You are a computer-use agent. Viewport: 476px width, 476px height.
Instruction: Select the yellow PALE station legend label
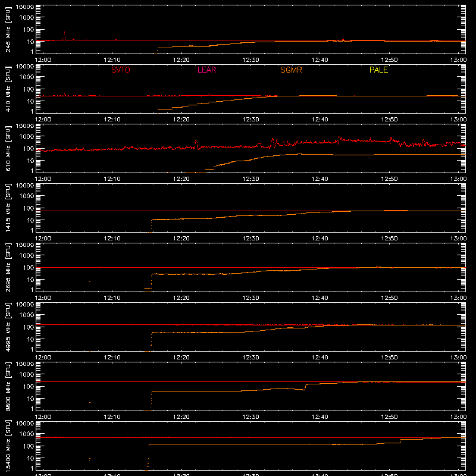[x=378, y=70]
